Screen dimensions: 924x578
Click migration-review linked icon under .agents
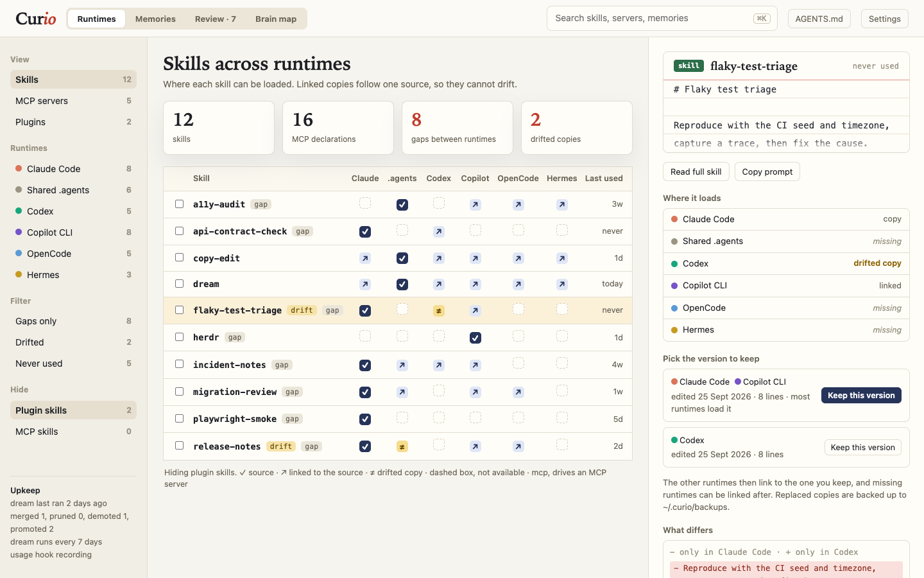[402, 392]
